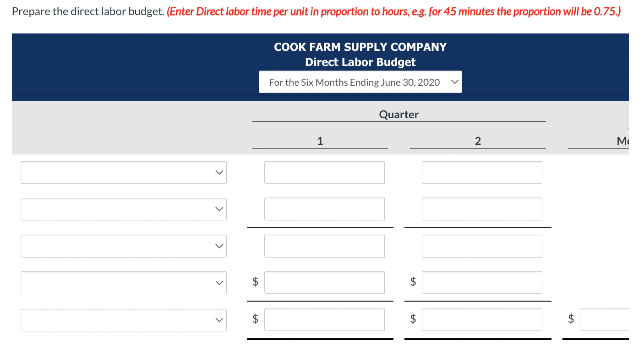Screen dimensions: 644x363
Task: Open the first row label dropdown
Action: pyautogui.click(x=124, y=172)
